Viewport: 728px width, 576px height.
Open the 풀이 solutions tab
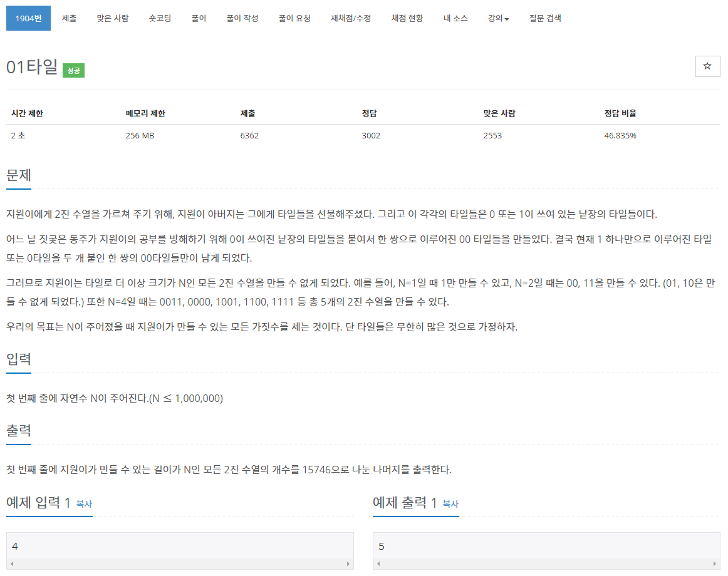(x=199, y=18)
